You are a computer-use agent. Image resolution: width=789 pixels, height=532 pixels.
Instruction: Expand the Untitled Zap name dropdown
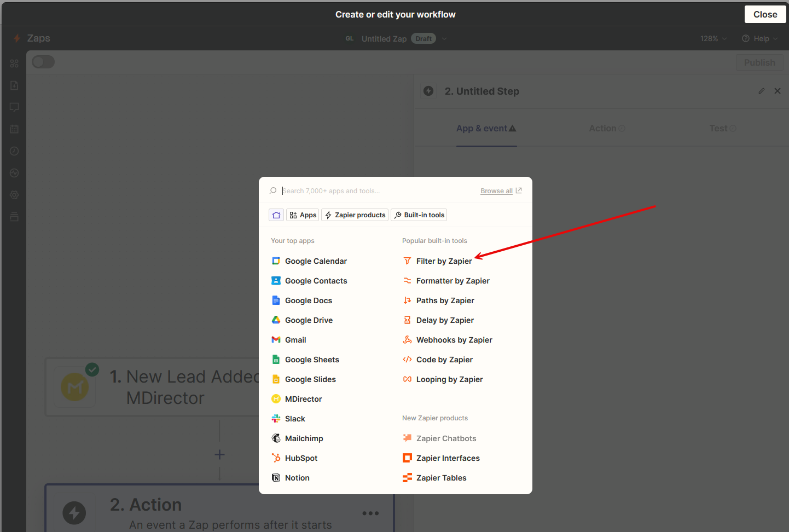pos(444,39)
